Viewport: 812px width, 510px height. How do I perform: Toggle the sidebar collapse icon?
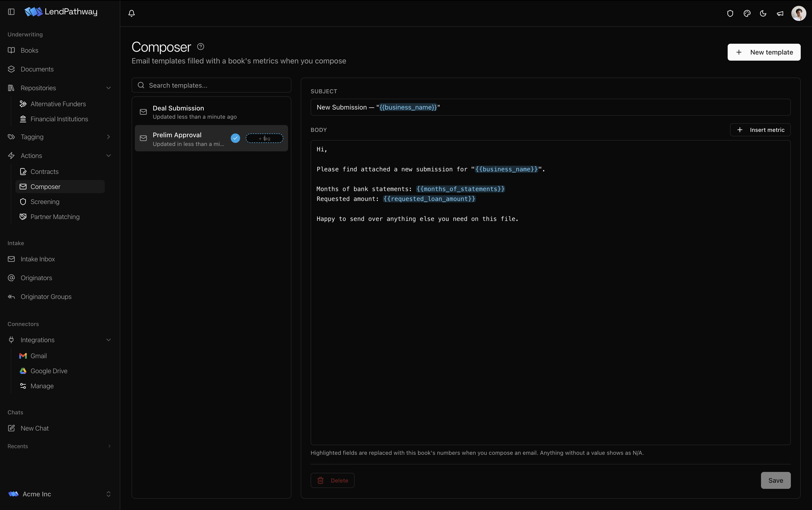click(x=11, y=12)
